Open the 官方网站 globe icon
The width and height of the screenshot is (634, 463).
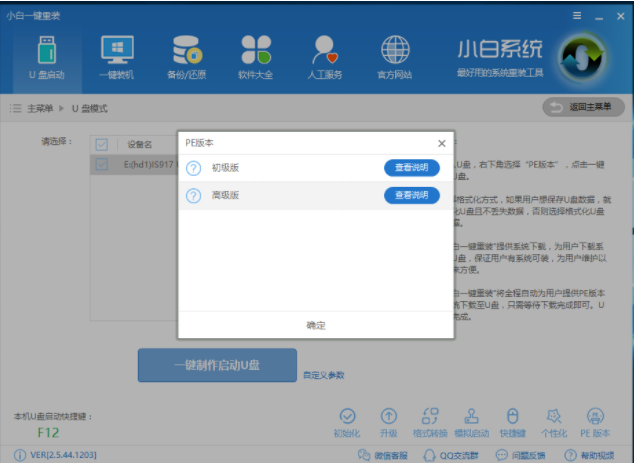[395, 58]
